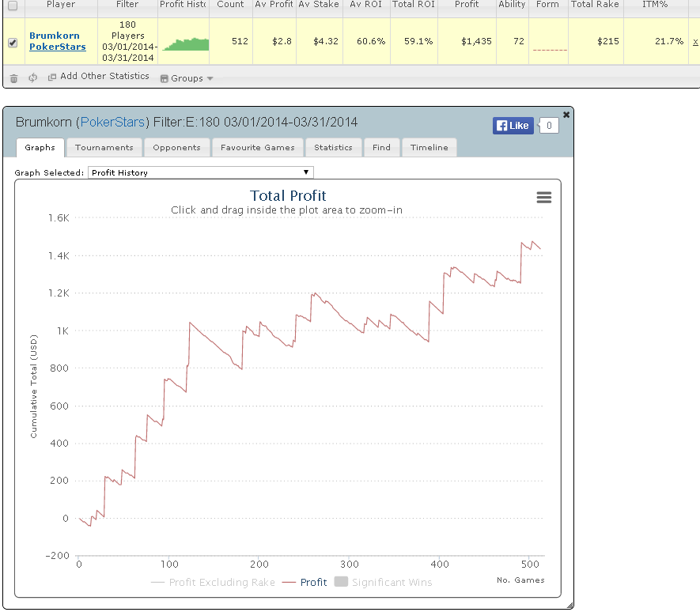
Task: Click the 180 Players filter cell
Action: coord(127,41)
